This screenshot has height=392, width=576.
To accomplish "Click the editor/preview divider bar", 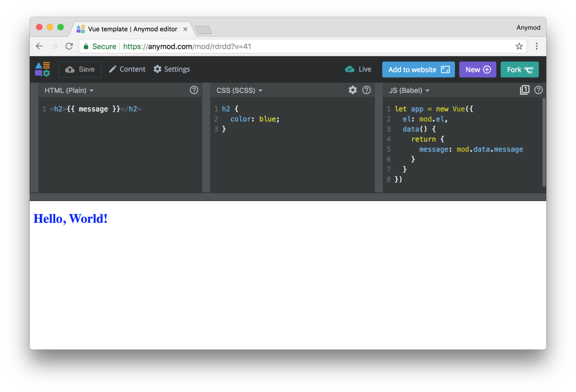I will [288, 197].
